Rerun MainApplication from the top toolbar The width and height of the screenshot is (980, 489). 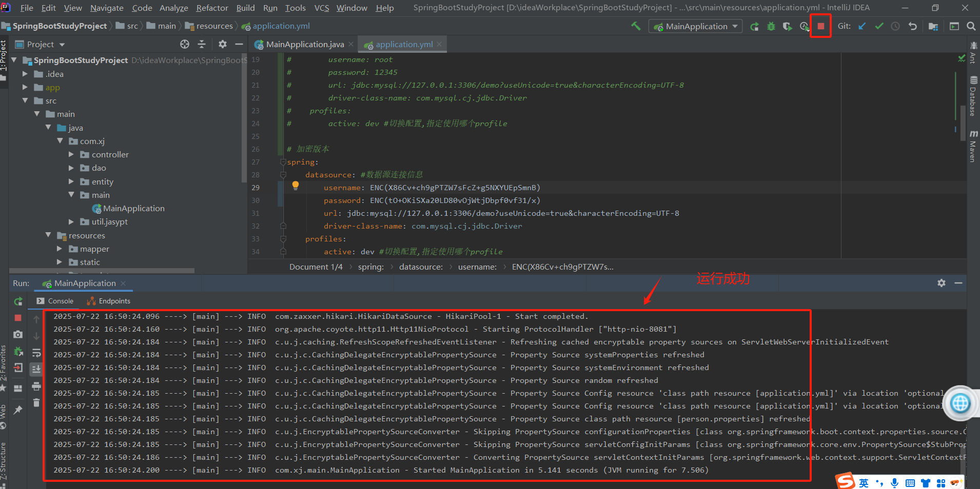(x=754, y=26)
